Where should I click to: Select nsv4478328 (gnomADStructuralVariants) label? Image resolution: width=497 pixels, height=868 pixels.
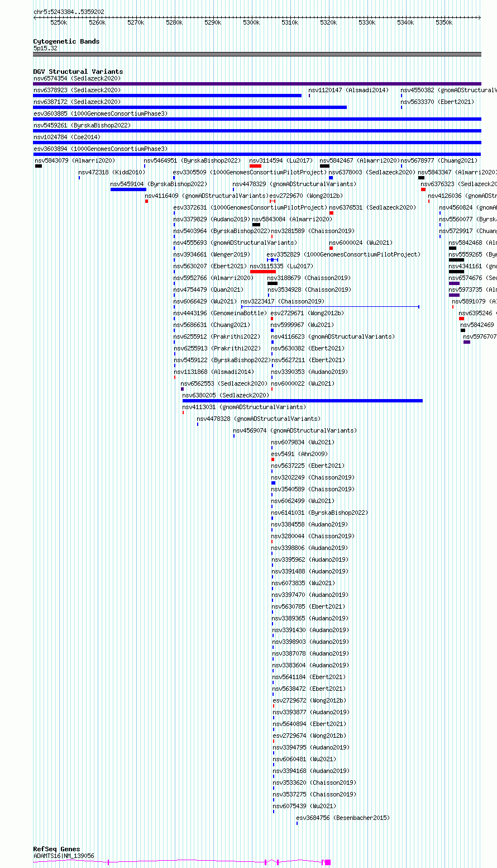click(x=259, y=419)
